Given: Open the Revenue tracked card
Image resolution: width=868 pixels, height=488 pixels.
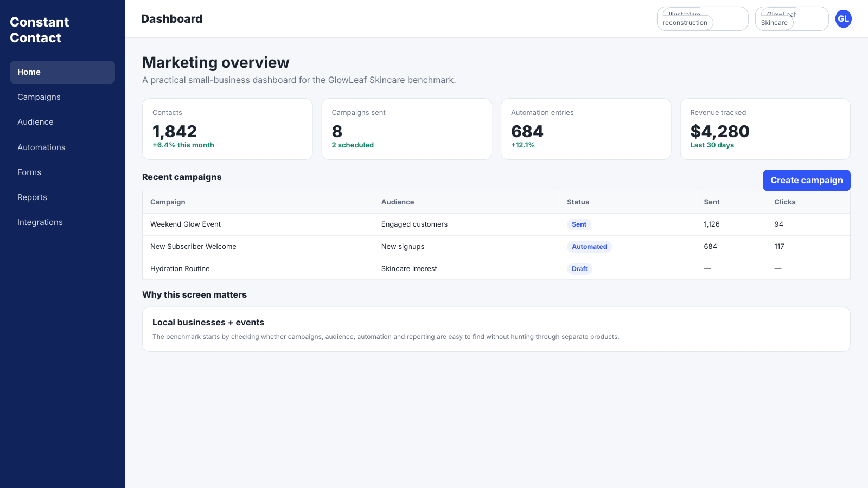Looking at the screenshot, I should pyautogui.click(x=765, y=129).
